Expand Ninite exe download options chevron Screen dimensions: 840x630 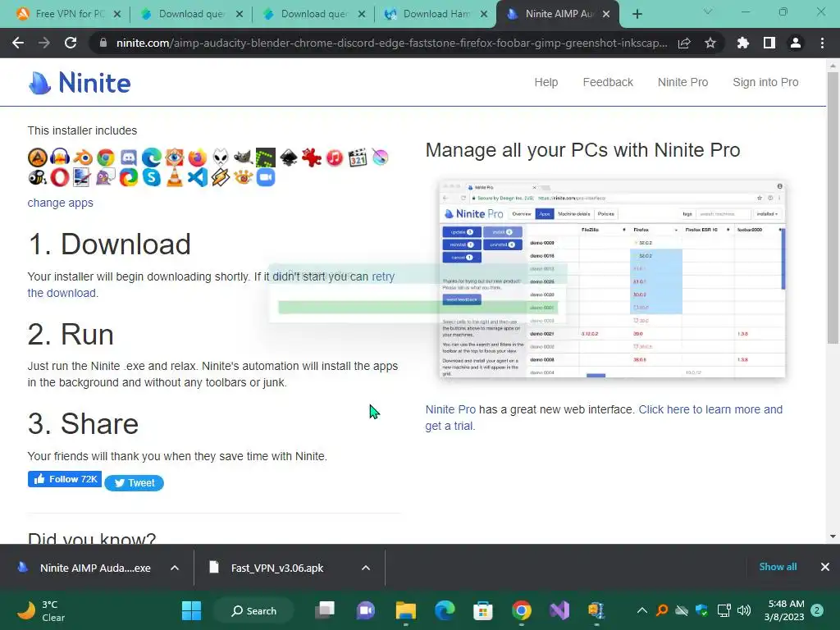pyautogui.click(x=175, y=568)
